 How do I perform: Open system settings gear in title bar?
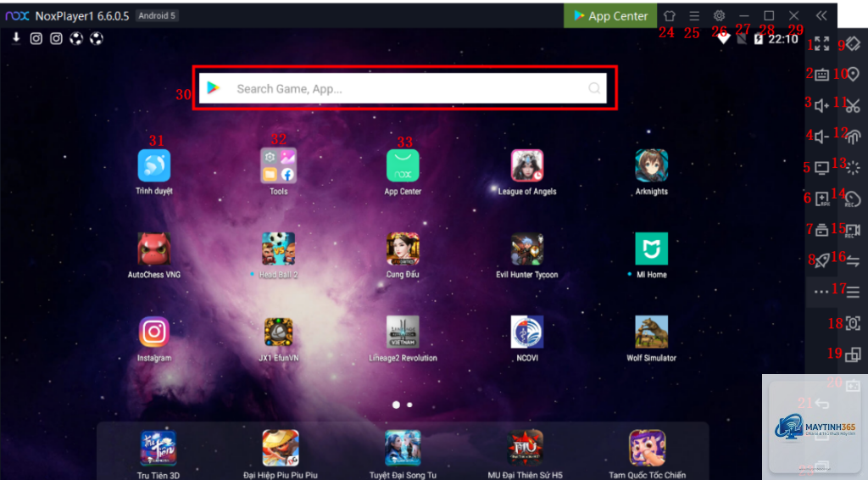(x=719, y=16)
